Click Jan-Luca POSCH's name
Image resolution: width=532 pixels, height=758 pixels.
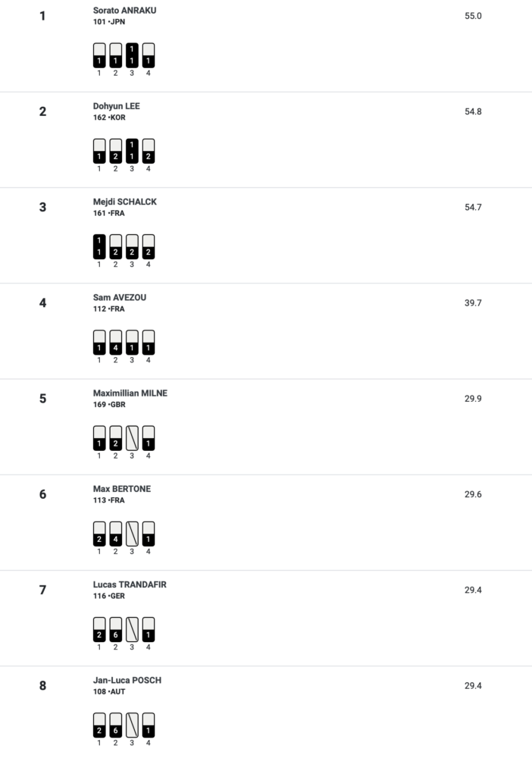(127, 680)
